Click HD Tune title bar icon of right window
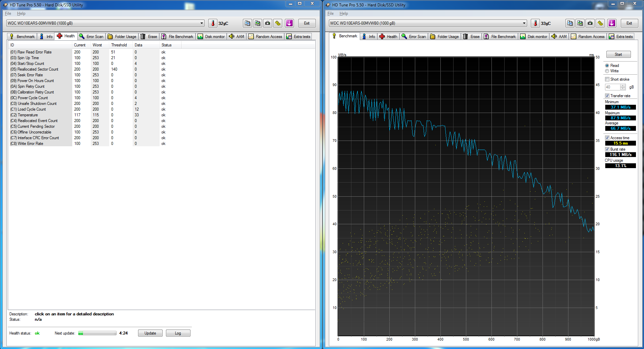The width and height of the screenshot is (644, 349). click(x=328, y=5)
